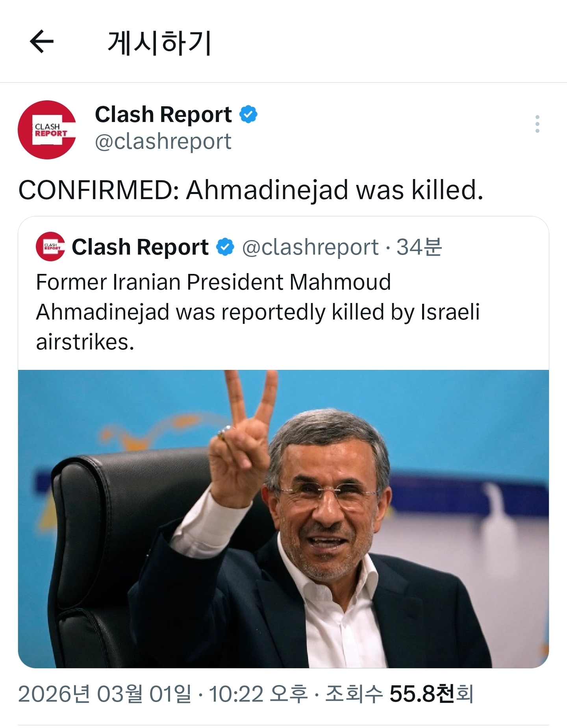Tap the 게시하기 header title
Image resolution: width=567 pixels, height=728 pixels.
159,42
